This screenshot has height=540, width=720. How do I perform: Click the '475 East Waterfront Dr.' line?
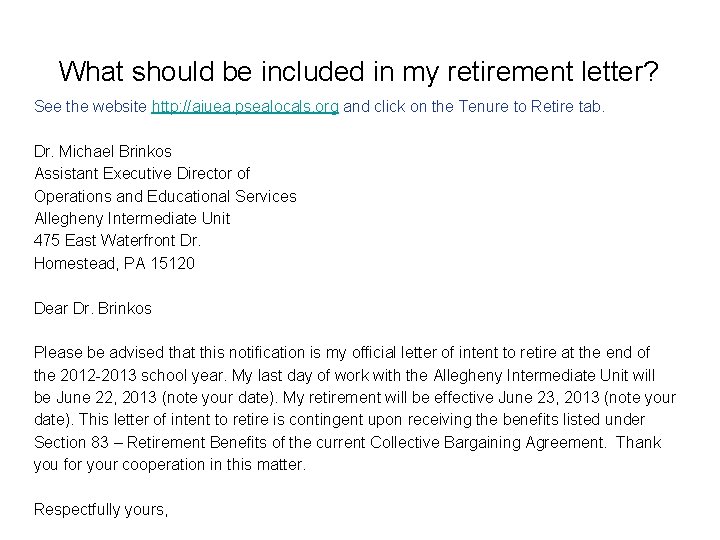[118, 241]
